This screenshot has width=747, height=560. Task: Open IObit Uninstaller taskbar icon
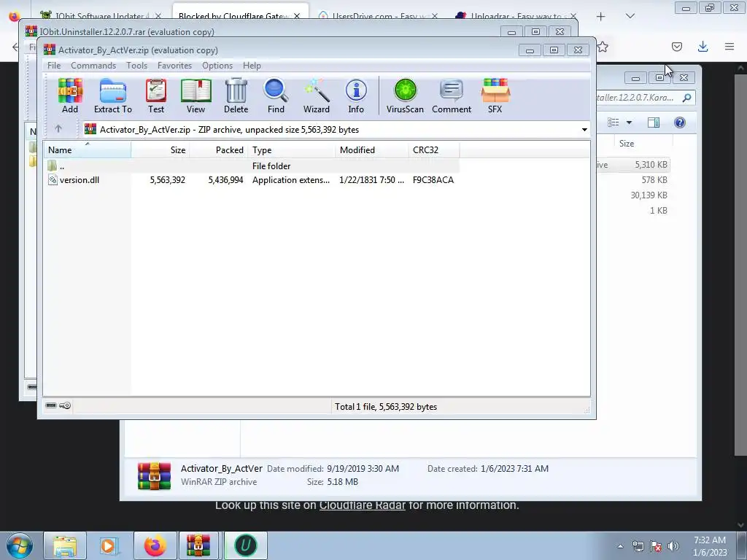coord(246,545)
